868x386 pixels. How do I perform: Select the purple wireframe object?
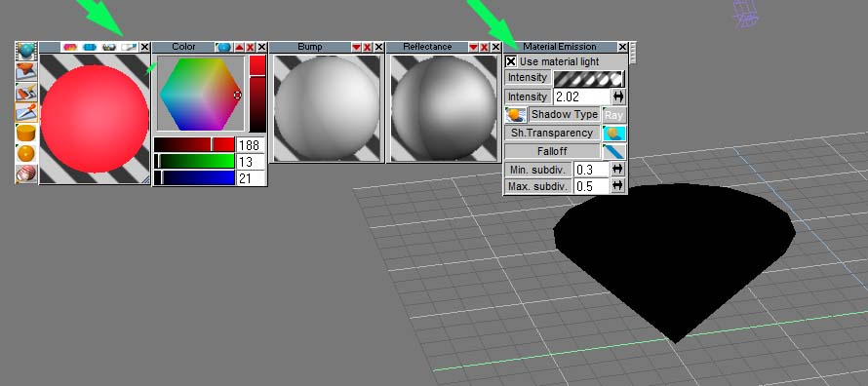(x=745, y=14)
